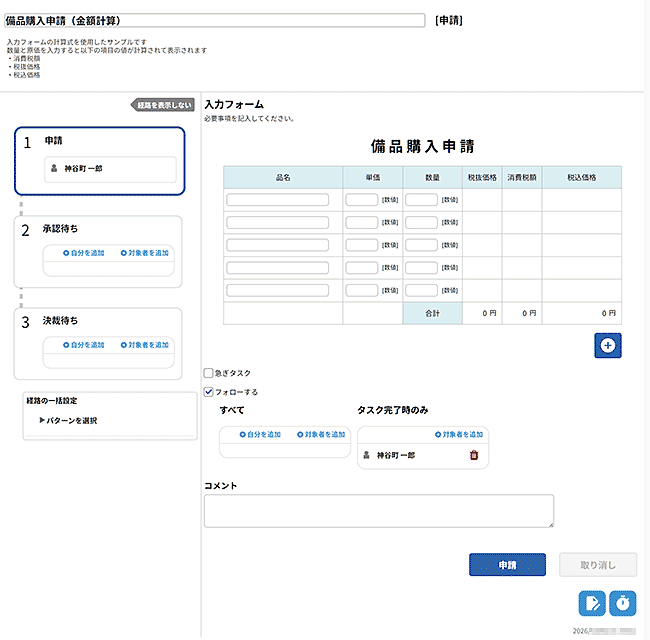Screen dimensions: 650x640
Task: Click the 消費税額 column header
Action: pyautogui.click(x=522, y=177)
